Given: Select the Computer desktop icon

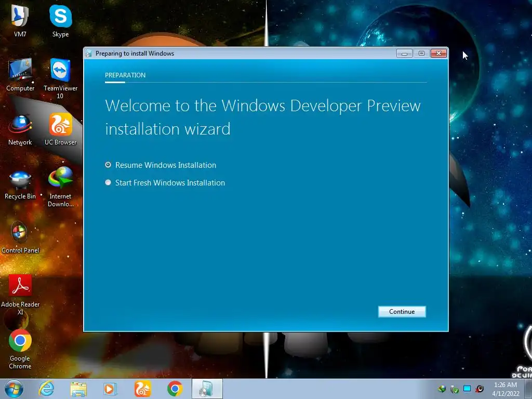Looking at the screenshot, I should pyautogui.click(x=20, y=75).
